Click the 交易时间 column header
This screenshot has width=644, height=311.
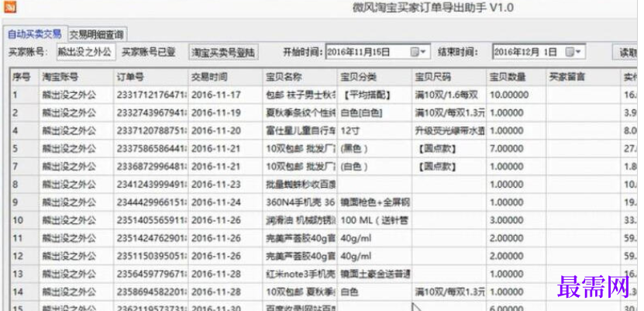[225, 77]
